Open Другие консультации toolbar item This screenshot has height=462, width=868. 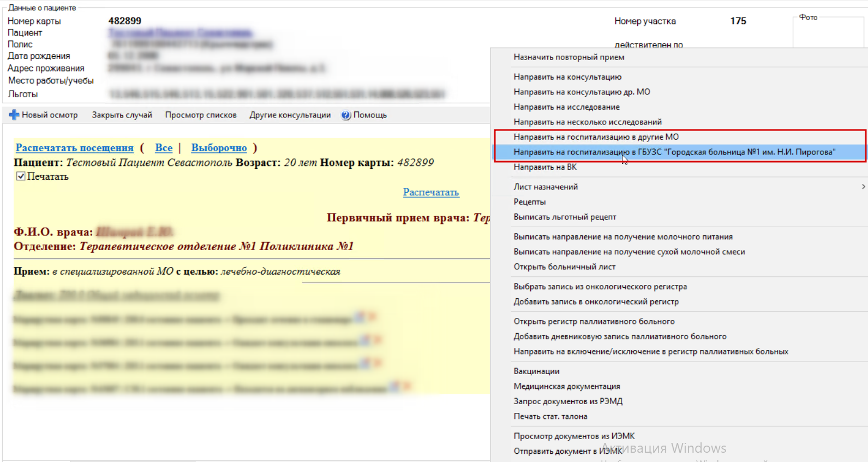click(x=290, y=115)
